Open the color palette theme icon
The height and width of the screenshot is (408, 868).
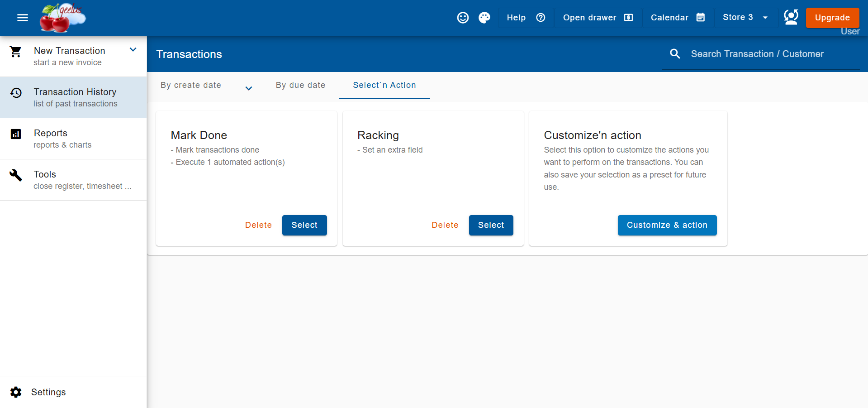tap(484, 18)
